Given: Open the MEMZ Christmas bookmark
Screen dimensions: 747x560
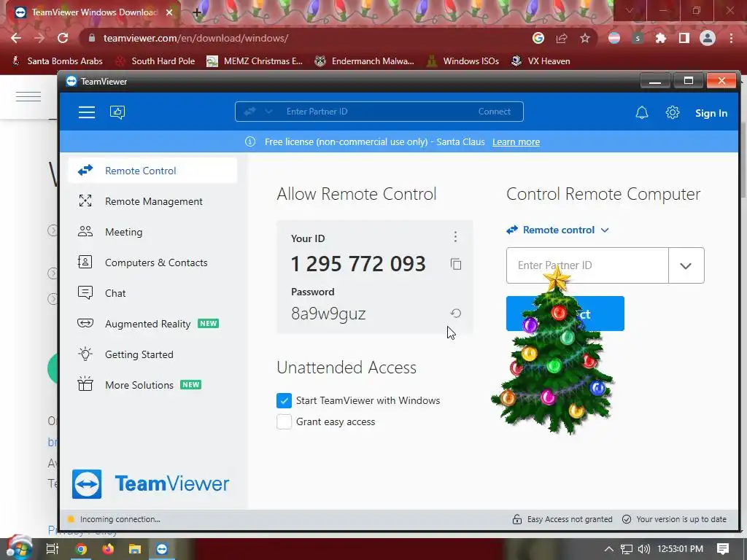Looking at the screenshot, I should point(255,61).
